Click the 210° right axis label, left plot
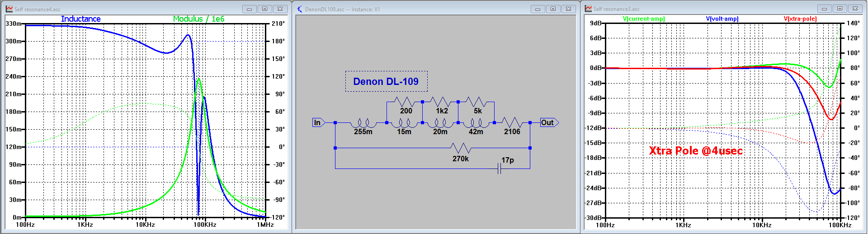The width and height of the screenshot is (868, 234). pos(278,23)
